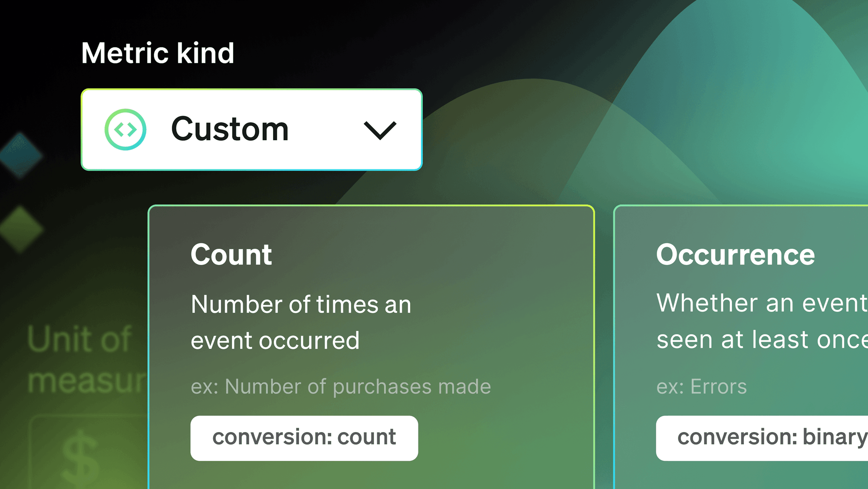Image resolution: width=868 pixels, height=489 pixels.
Task: Click the blurred 'Unit of measure' label
Action: coord(87,359)
